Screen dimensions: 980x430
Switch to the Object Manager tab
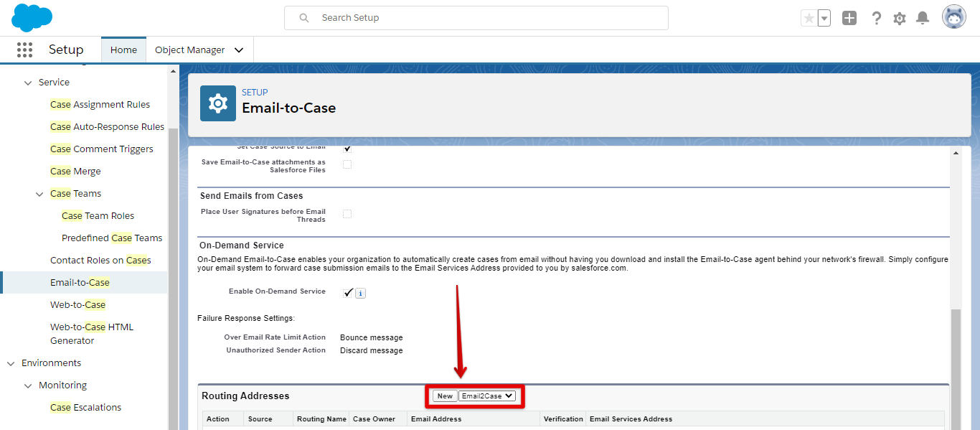point(191,50)
